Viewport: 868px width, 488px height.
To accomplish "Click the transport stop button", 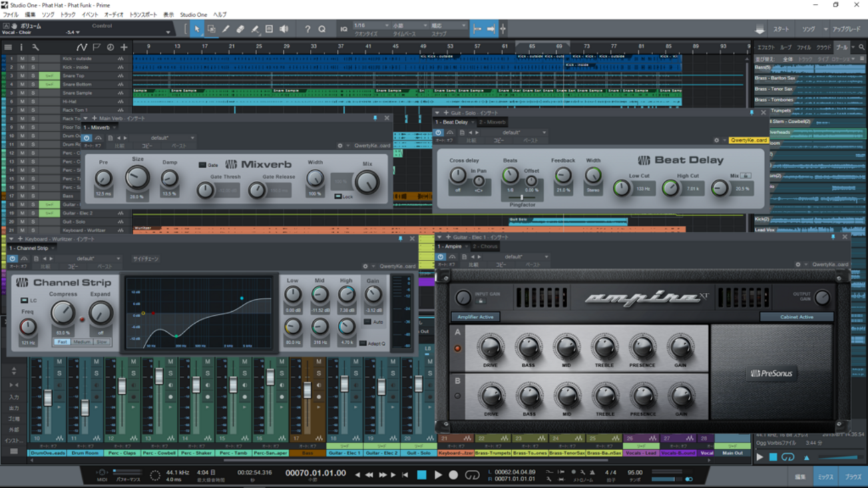I will pyautogui.click(x=421, y=475).
